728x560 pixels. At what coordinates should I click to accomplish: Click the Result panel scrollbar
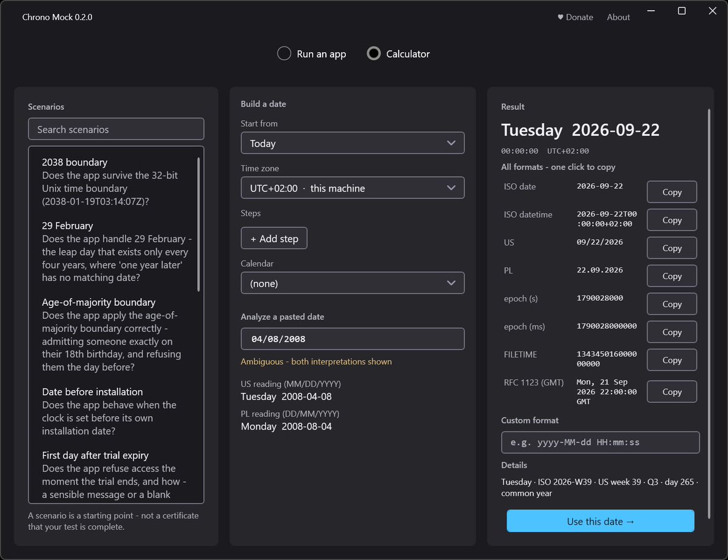[709, 312]
